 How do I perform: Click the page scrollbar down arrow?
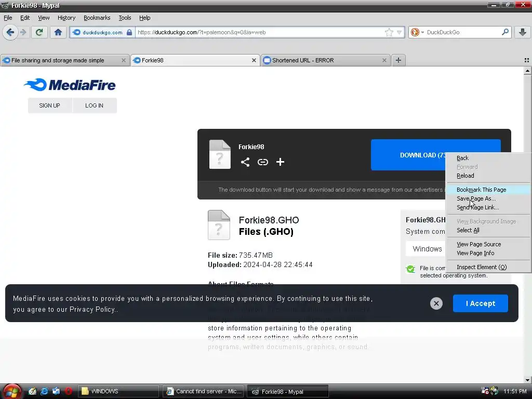[527, 380]
